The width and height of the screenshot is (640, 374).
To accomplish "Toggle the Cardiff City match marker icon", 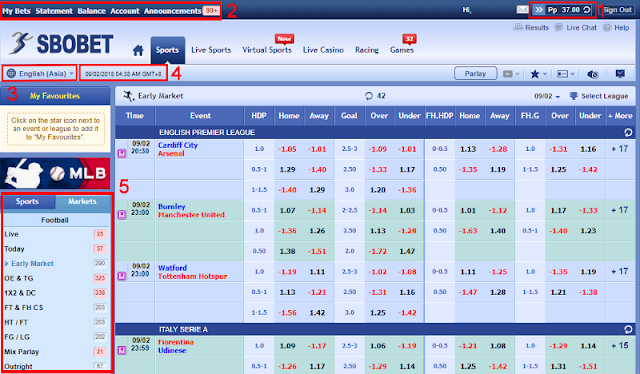I will (122, 154).
